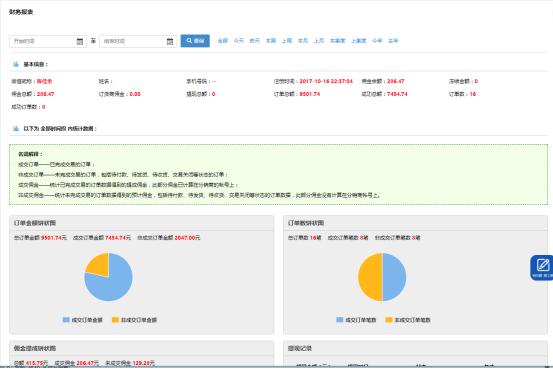This screenshot has width=553, height=369.
Task: Click the chart icon beside 基本信息
Action: coord(16,64)
